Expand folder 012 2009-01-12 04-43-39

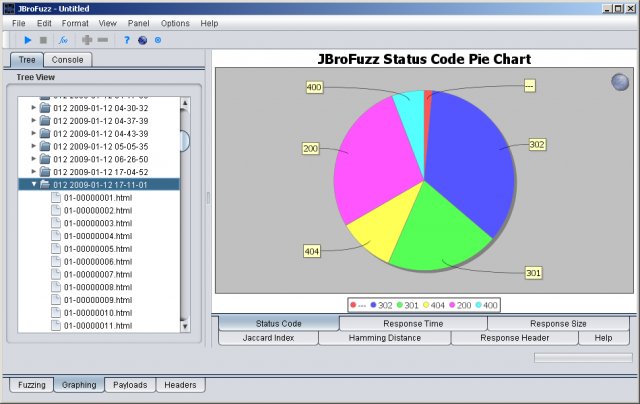[x=34, y=133]
